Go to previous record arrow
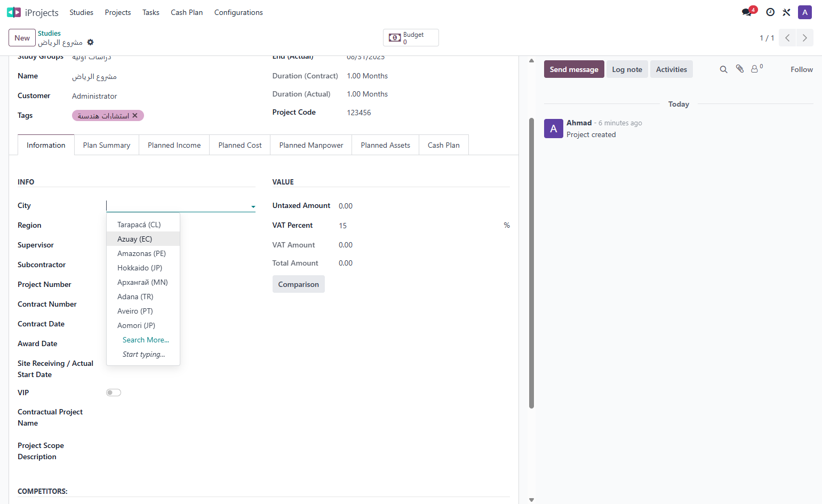 787,38
